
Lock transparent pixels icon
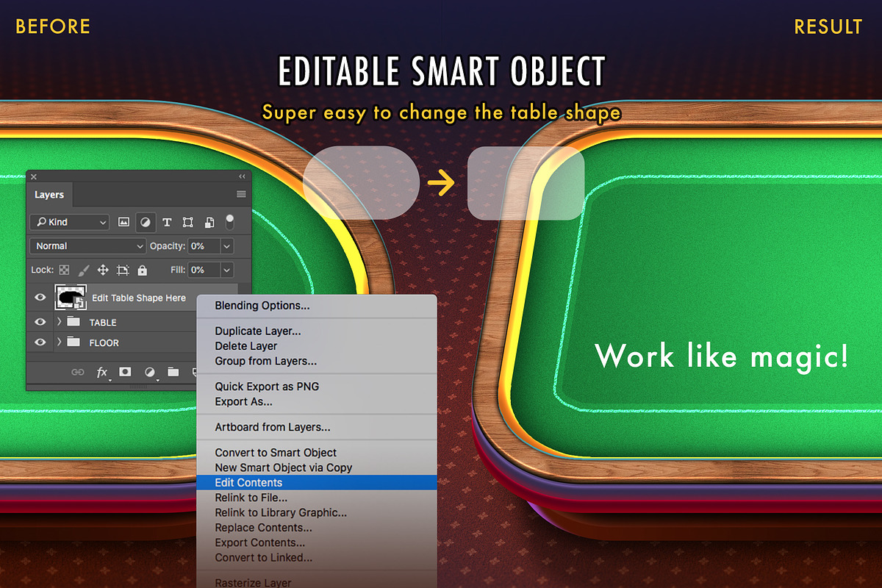pyautogui.click(x=64, y=270)
